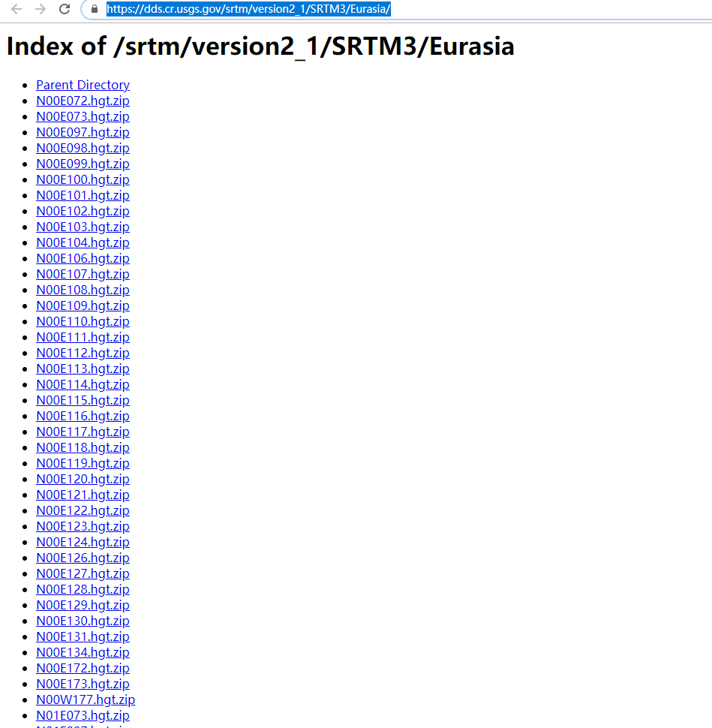Click the browser back navigation arrow
The height and width of the screenshot is (728, 712).
16,10
